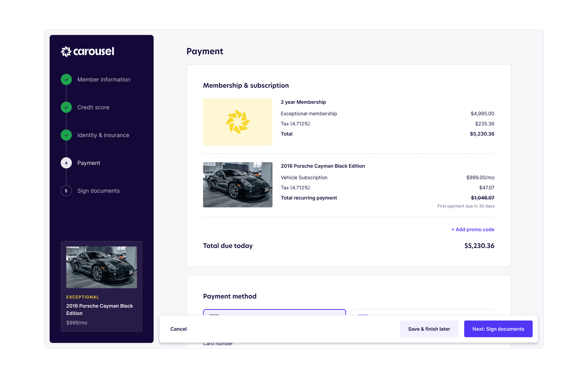Image resolution: width=588 pixels, height=378 pixels.
Task: Open the Identity & insurance step
Action: coord(103,135)
